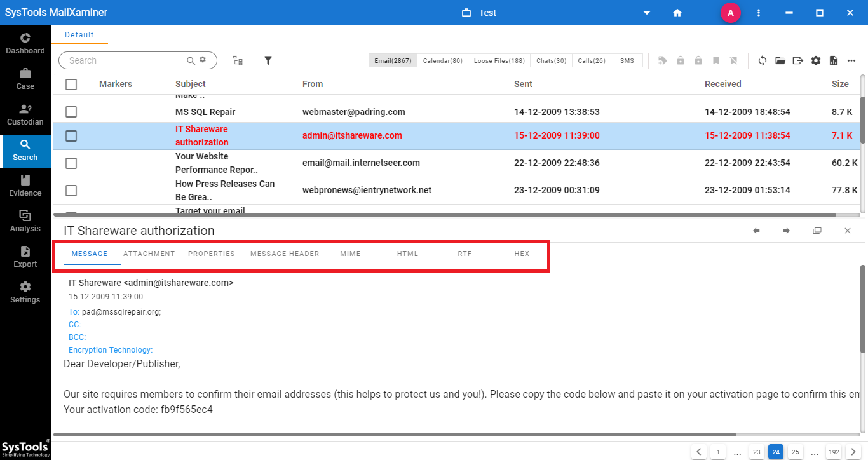This screenshot has width=868, height=460.
Task: Select the Loose Files(188) tab
Action: click(x=499, y=60)
